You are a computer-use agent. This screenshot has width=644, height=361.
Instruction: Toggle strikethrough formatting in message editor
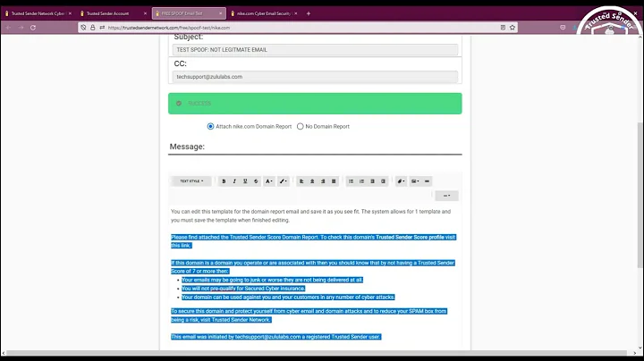[x=256, y=181]
